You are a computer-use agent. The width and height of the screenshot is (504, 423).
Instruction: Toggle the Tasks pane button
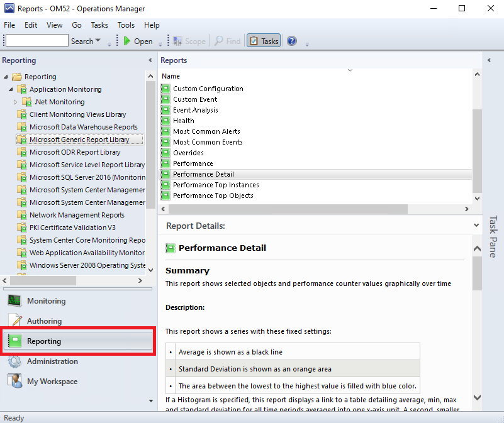coord(264,41)
